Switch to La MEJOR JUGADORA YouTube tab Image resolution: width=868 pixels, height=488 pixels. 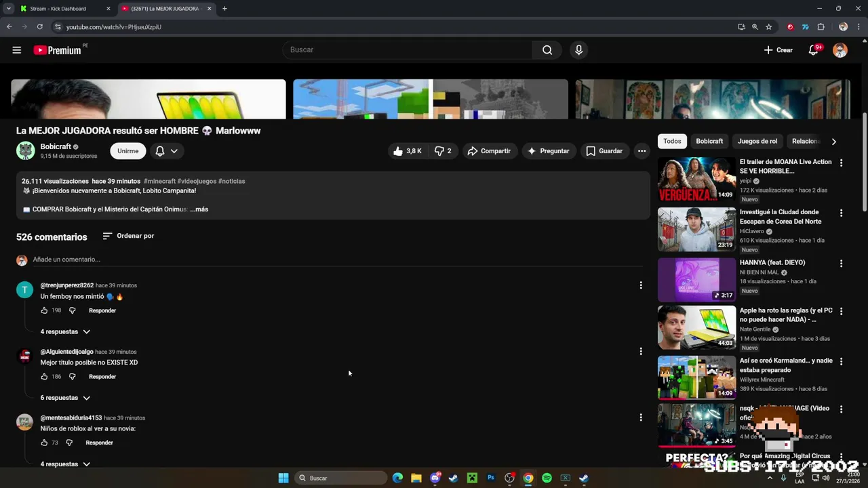coord(166,9)
